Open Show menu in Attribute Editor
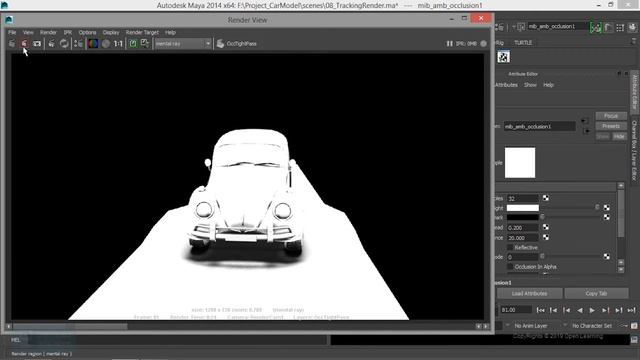640x360 pixels. pos(530,85)
